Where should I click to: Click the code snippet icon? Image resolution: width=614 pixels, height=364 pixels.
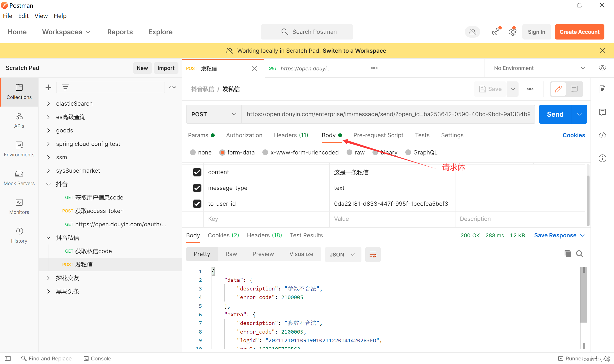(x=602, y=135)
